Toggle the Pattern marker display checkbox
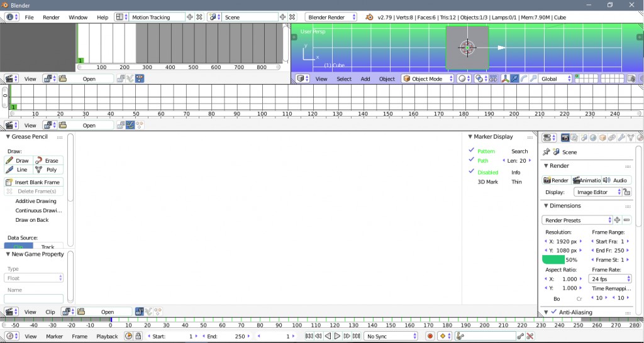644x343 pixels. [x=472, y=151]
